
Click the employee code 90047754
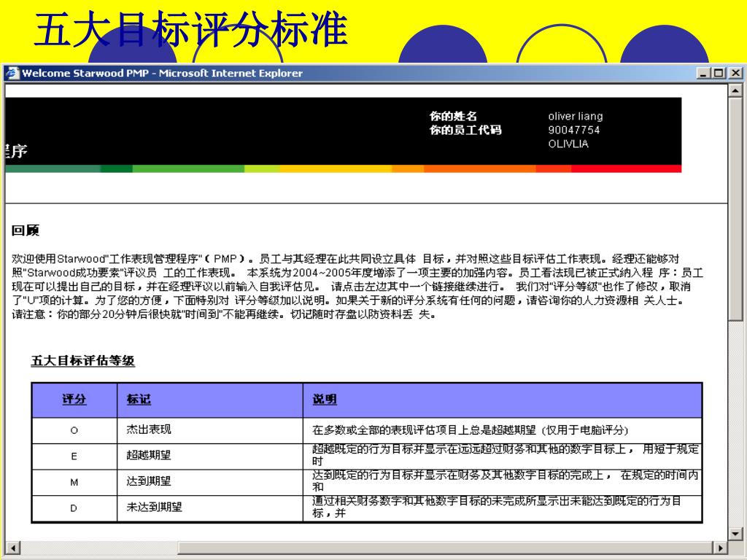pyautogui.click(x=574, y=130)
